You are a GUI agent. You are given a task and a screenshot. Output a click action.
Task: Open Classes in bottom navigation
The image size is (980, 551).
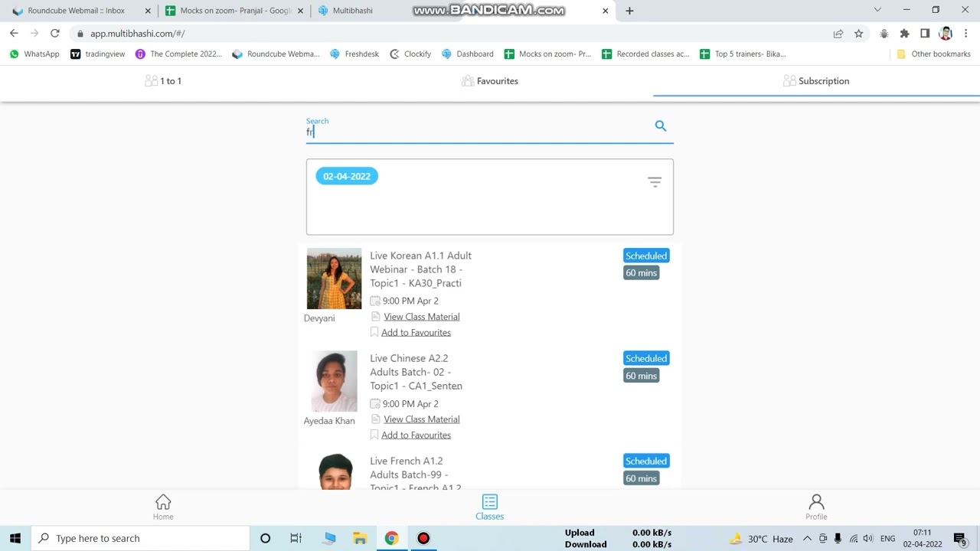490,507
